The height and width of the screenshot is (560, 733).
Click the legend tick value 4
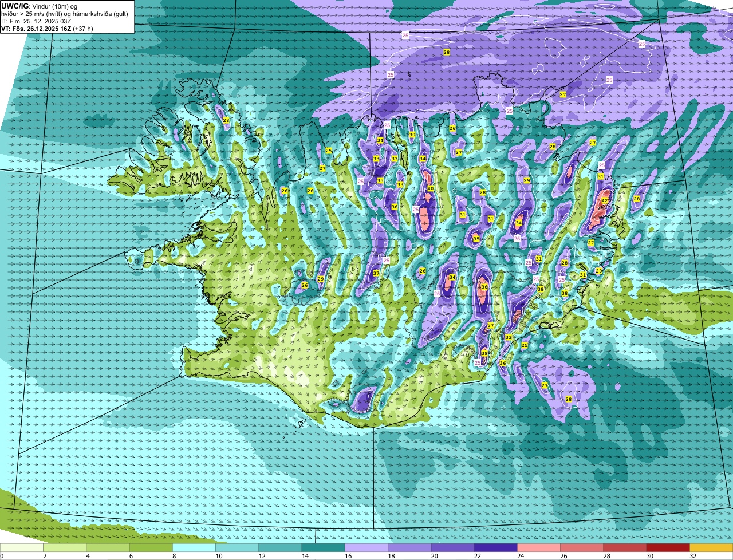tap(87, 556)
